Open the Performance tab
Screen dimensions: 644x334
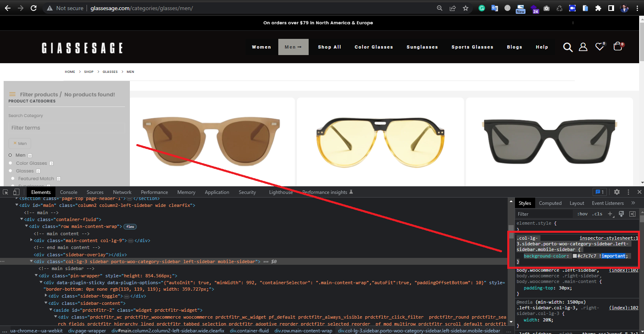(154, 192)
